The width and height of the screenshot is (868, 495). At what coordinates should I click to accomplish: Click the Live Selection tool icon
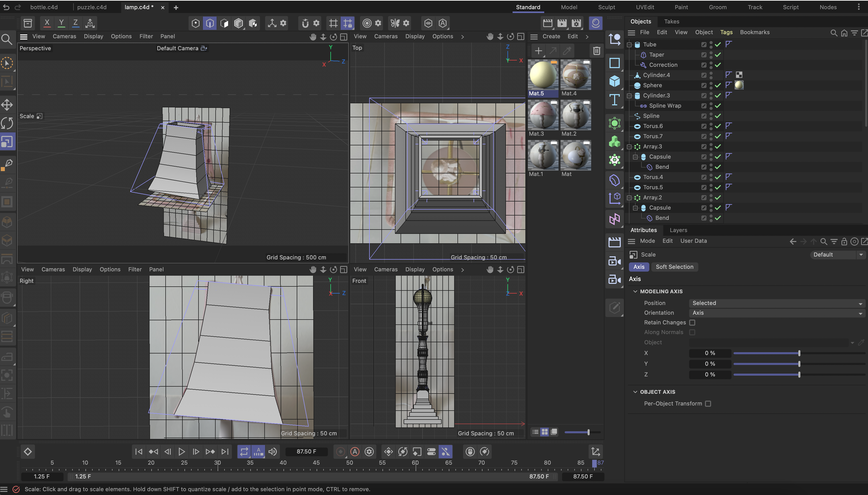tap(7, 63)
